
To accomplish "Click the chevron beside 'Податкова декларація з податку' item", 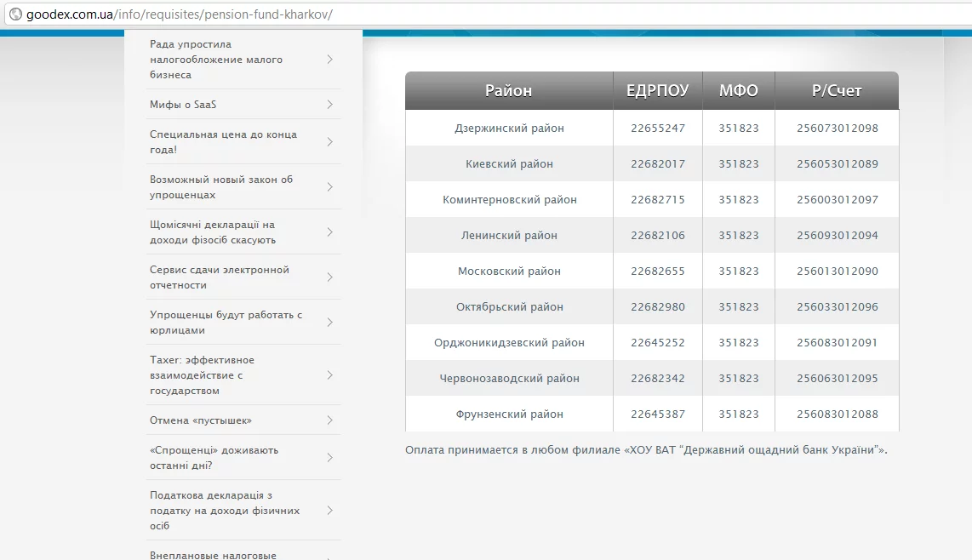I will tap(329, 511).
